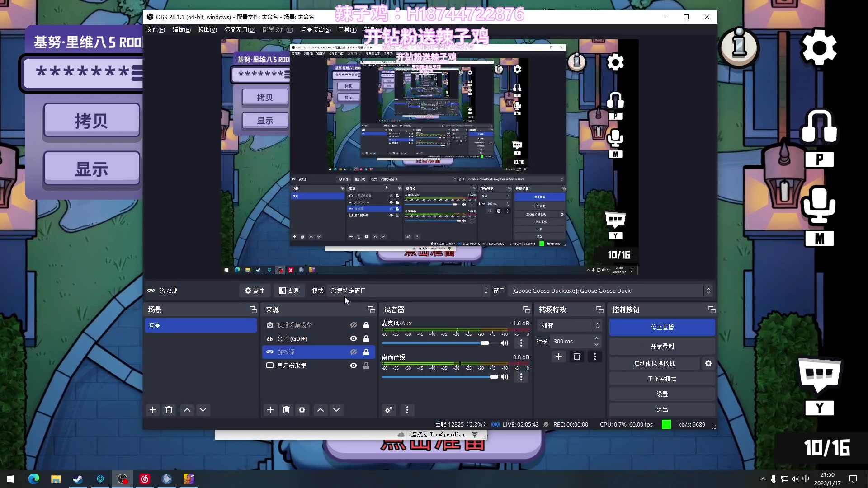Toggle visibility of the 游戏源 source
The width and height of the screenshot is (868, 488).
click(x=354, y=352)
